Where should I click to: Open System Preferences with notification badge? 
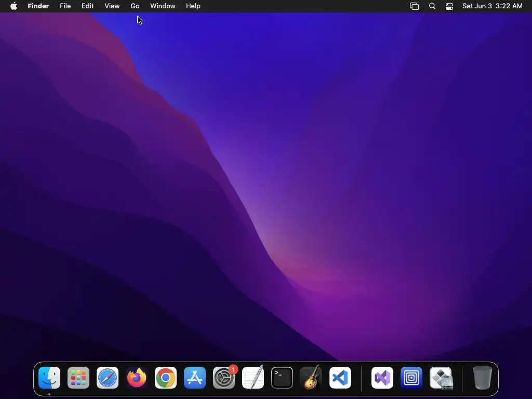point(224,378)
